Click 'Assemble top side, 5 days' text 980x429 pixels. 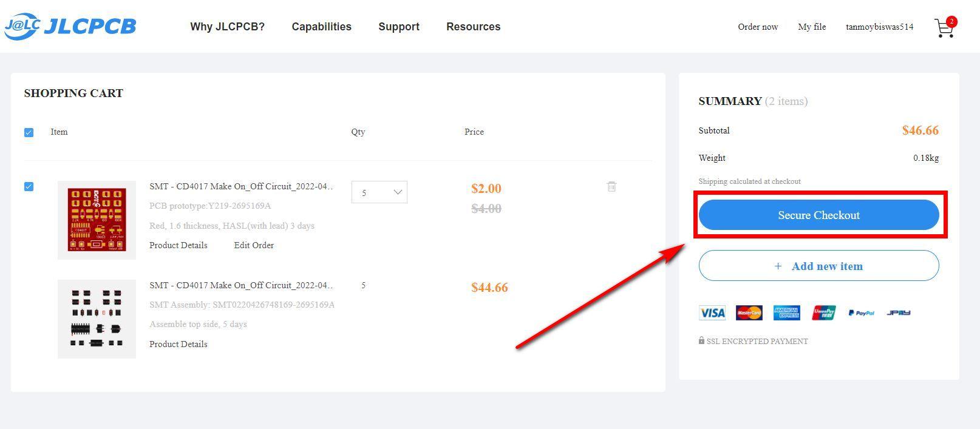[198, 324]
